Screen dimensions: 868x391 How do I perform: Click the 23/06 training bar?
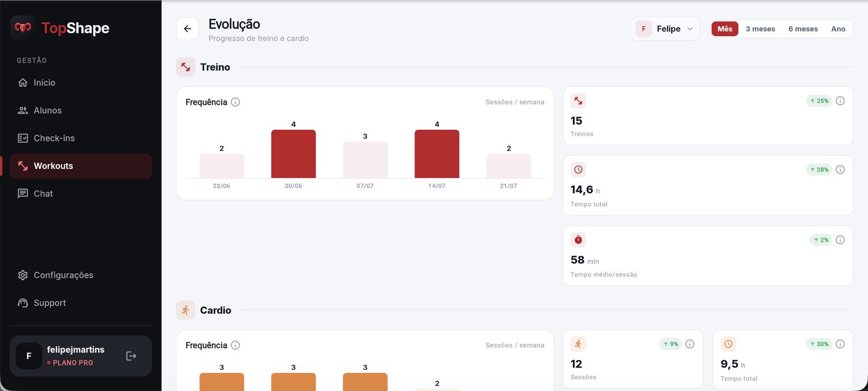pos(222,166)
